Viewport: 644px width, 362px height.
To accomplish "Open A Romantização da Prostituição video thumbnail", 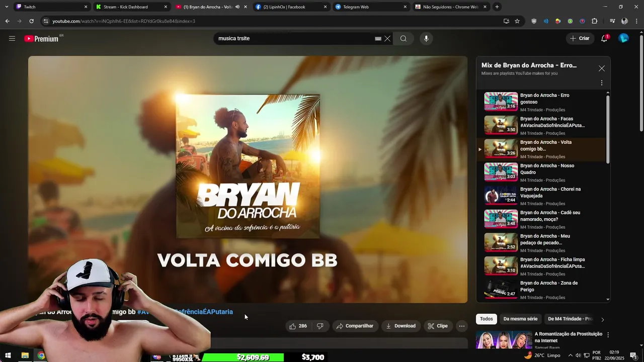I will click(504, 340).
